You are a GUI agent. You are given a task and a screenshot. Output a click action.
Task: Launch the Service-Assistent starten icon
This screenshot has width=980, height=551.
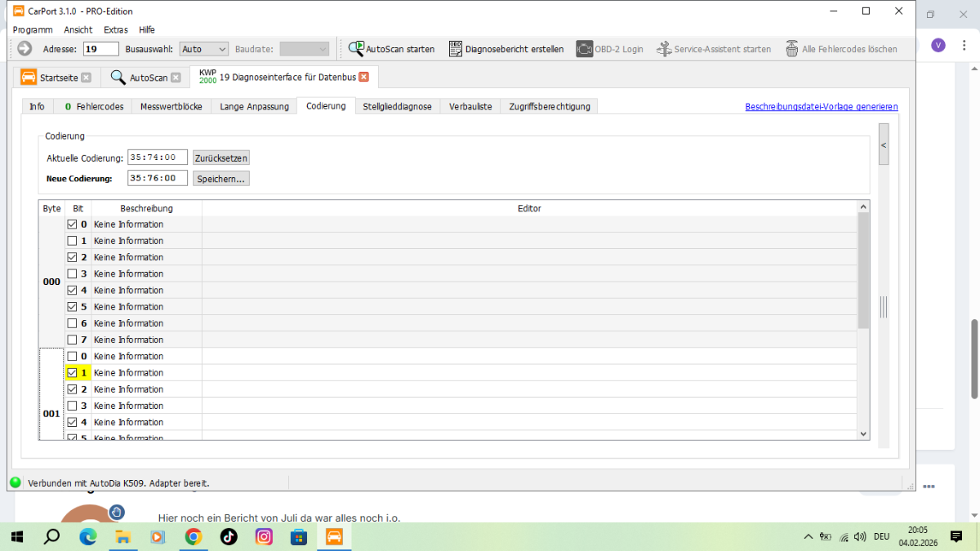tap(664, 49)
